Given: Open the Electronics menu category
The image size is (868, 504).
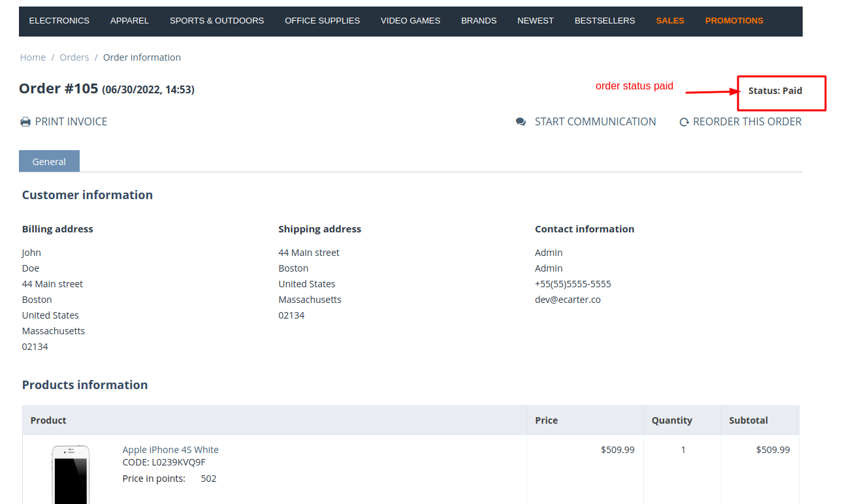Looking at the screenshot, I should (x=59, y=21).
